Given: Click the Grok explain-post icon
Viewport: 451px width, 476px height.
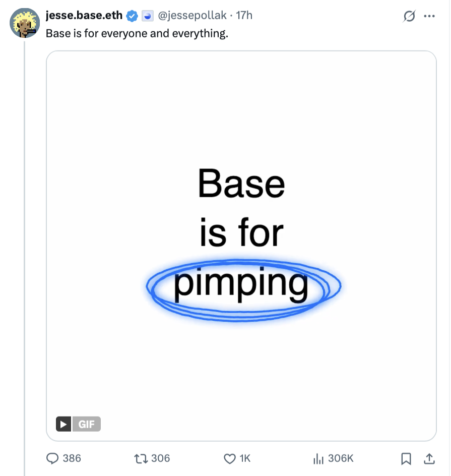Looking at the screenshot, I should (x=409, y=17).
